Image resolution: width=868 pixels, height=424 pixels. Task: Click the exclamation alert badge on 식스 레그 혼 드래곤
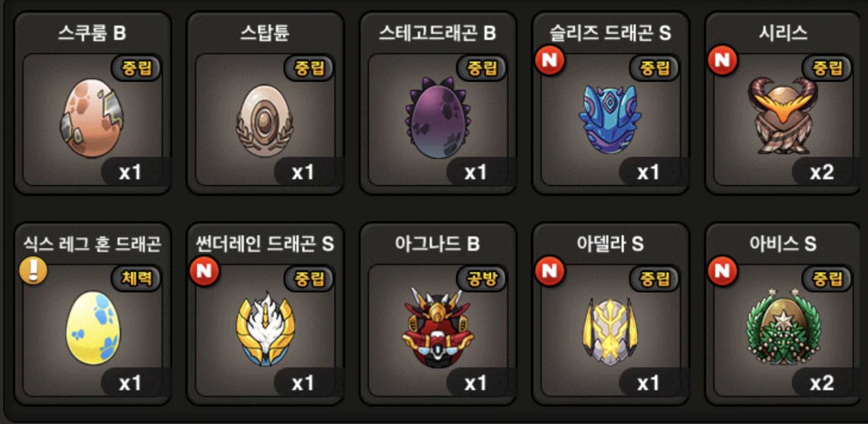[x=33, y=270]
